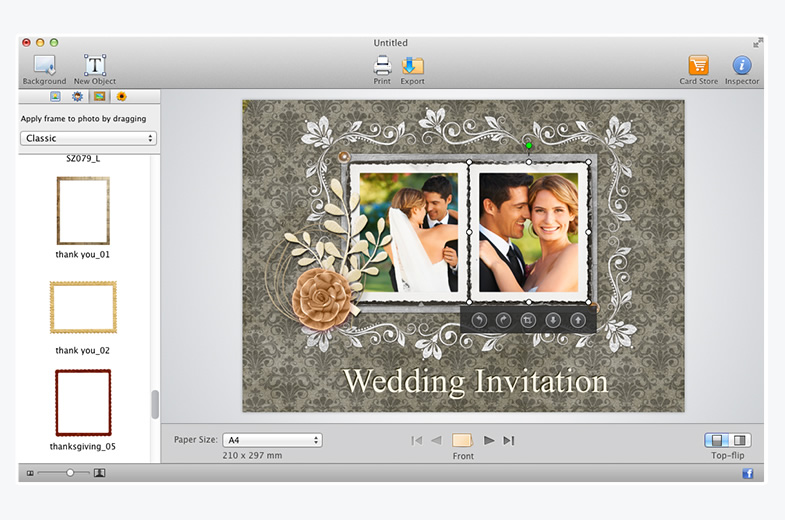The height and width of the screenshot is (520, 785).
Task: Open the Inspector panel
Action: click(x=741, y=66)
